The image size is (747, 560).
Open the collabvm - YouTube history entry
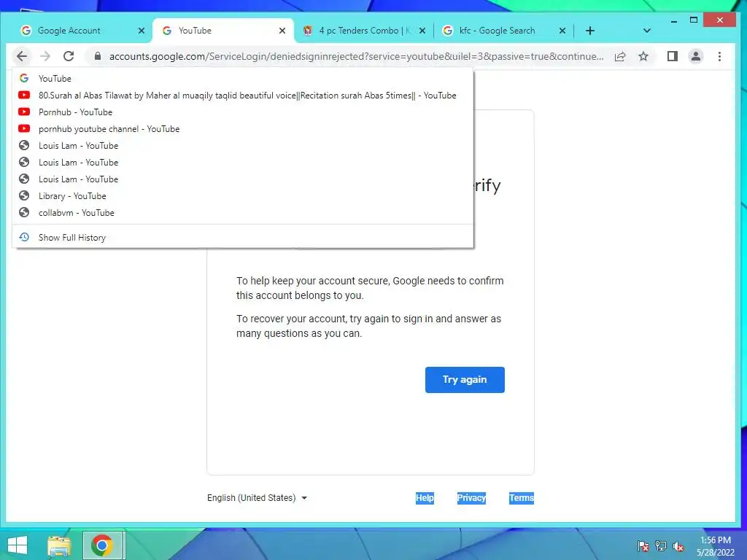[x=243, y=213]
